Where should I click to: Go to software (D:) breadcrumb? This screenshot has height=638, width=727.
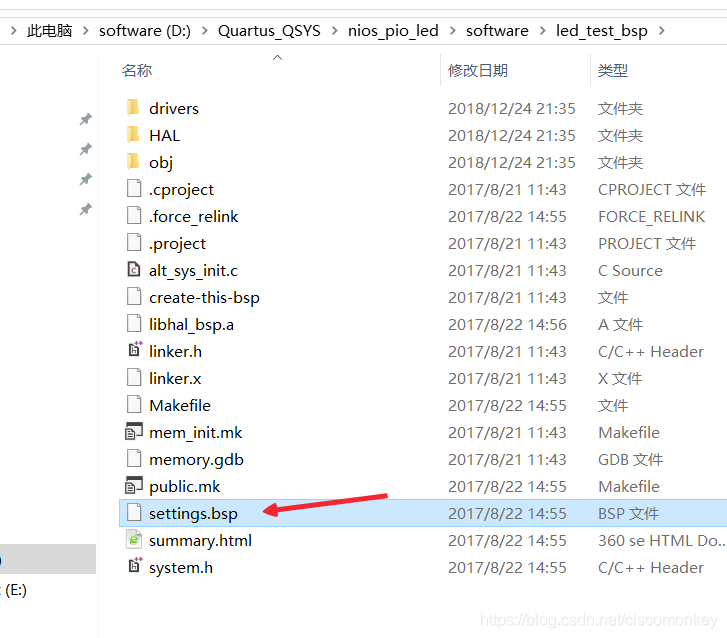[145, 31]
